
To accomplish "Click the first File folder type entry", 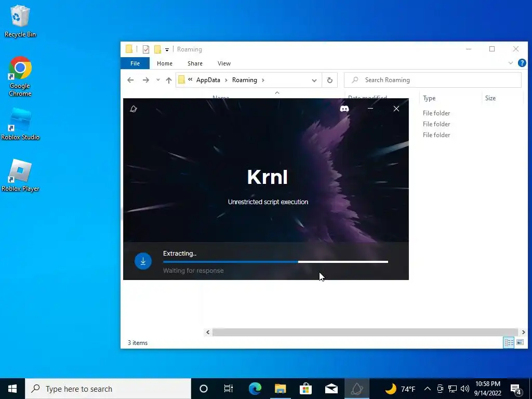I will (436, 113).
